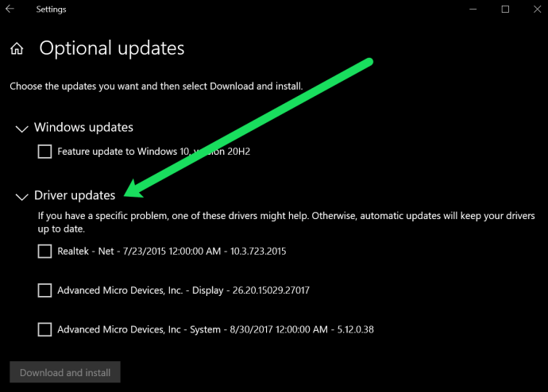
Task: Select the AMD Display driver checkbox
Action: click(44, 290)
